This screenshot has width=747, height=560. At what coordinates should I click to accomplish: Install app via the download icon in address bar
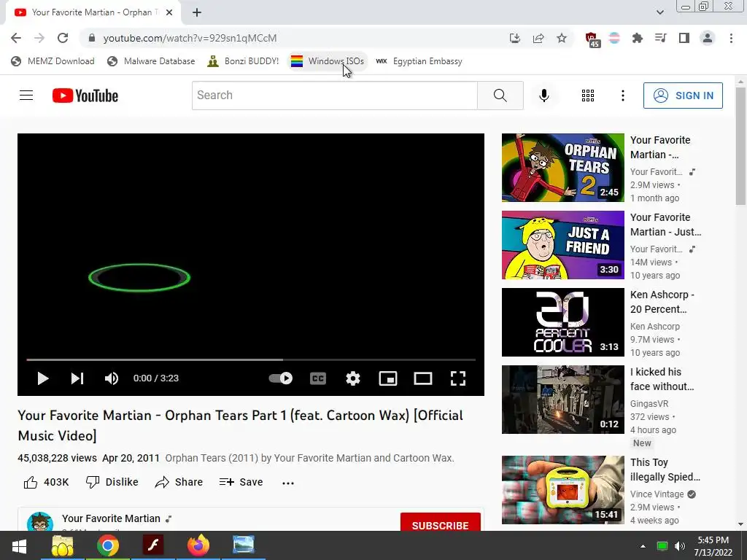point(514,38)
